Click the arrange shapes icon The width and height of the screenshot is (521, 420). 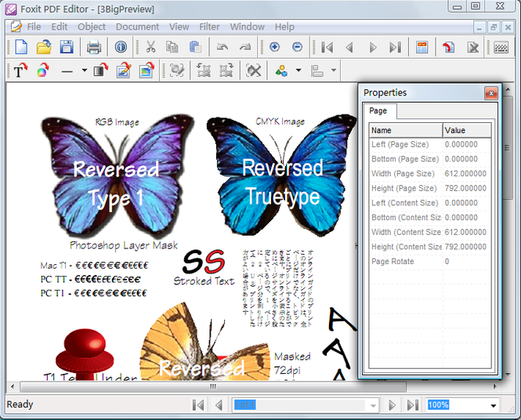click(281, 70)
